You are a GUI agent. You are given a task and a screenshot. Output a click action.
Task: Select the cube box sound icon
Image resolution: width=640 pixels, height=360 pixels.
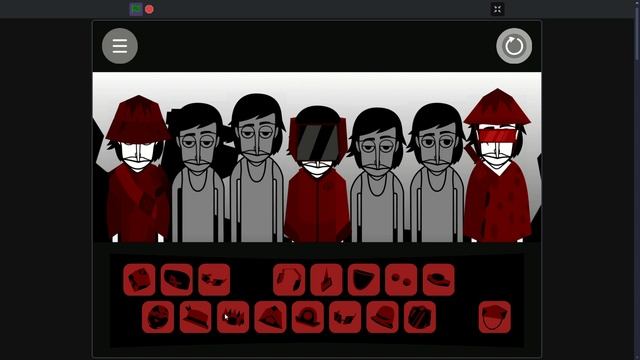pos(139,280)
